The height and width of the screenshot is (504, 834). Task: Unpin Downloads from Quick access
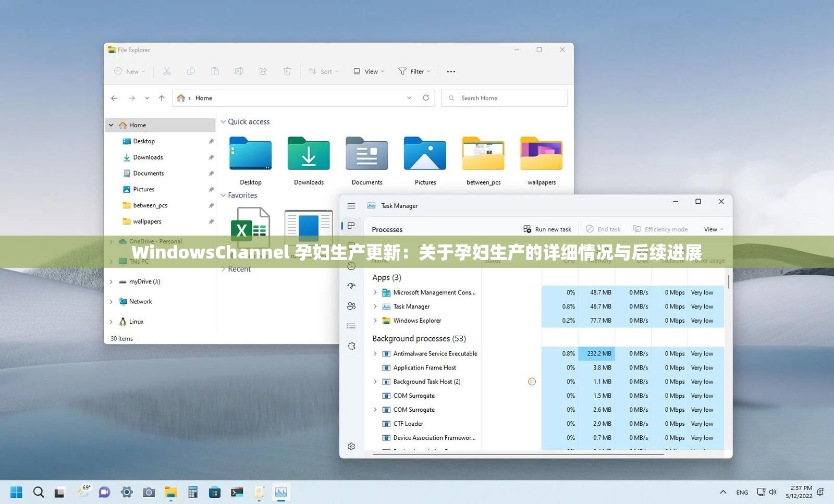coord(211,157)
